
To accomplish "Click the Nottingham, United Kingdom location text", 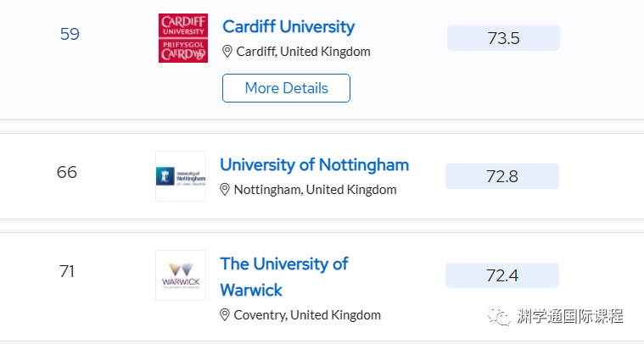I will point(315,190).
